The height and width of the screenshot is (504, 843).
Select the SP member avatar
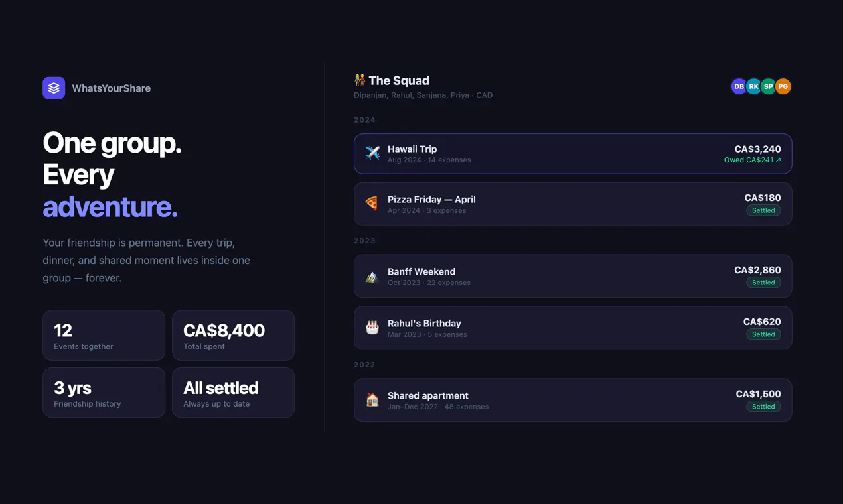(x=768, y=86)
